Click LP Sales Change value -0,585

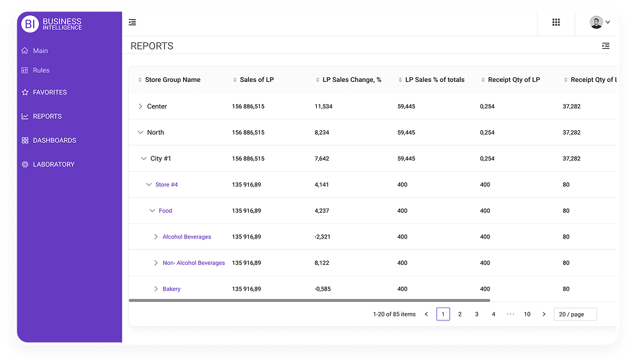[323, 289]
